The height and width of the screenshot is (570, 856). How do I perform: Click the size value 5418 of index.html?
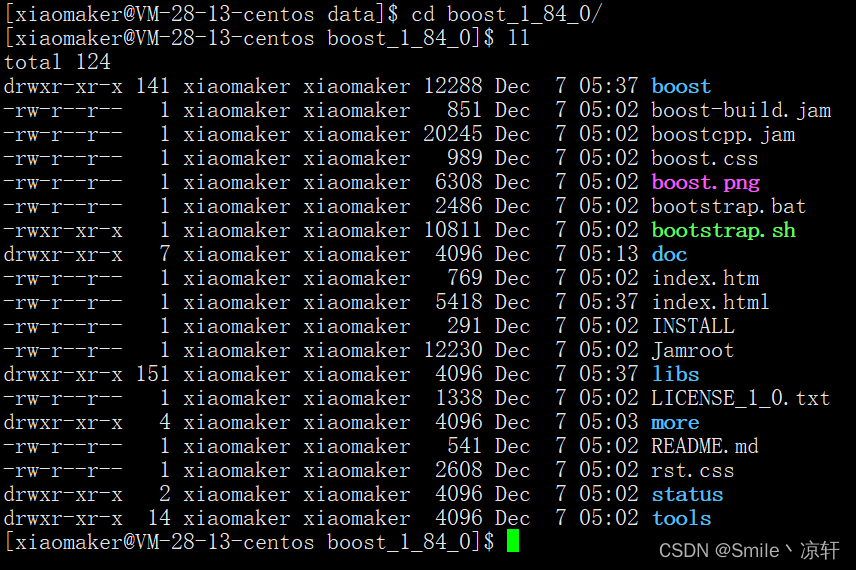pos(459,302)
